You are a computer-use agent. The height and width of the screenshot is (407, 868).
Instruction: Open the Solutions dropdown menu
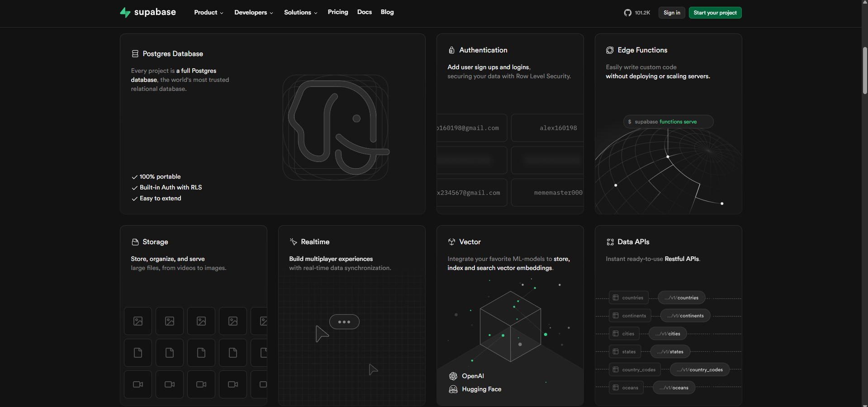pyautogui.click(x=300, y=13)
